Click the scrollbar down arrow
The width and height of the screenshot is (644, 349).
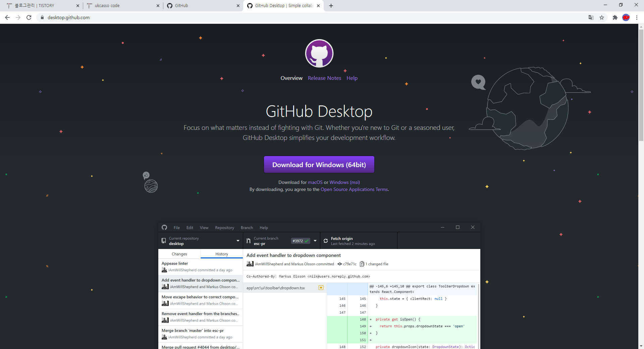coord(641,346)
